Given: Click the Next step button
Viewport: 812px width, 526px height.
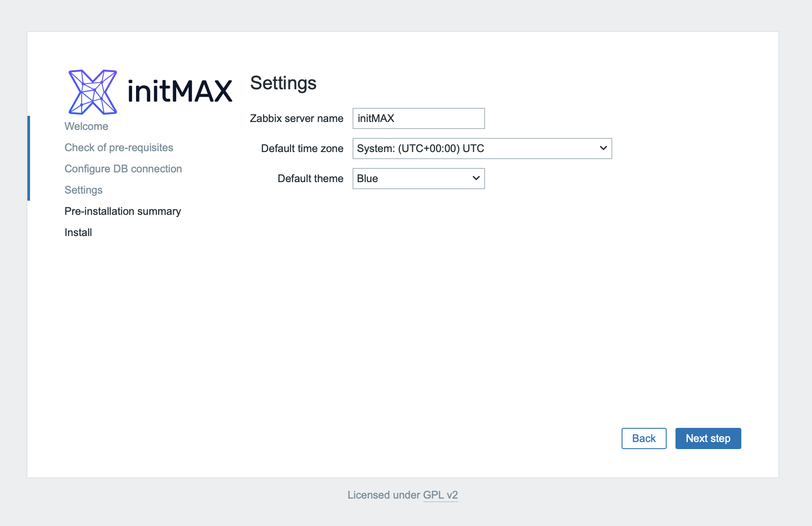Looking at the screenshot, I should tap(708, 438).
